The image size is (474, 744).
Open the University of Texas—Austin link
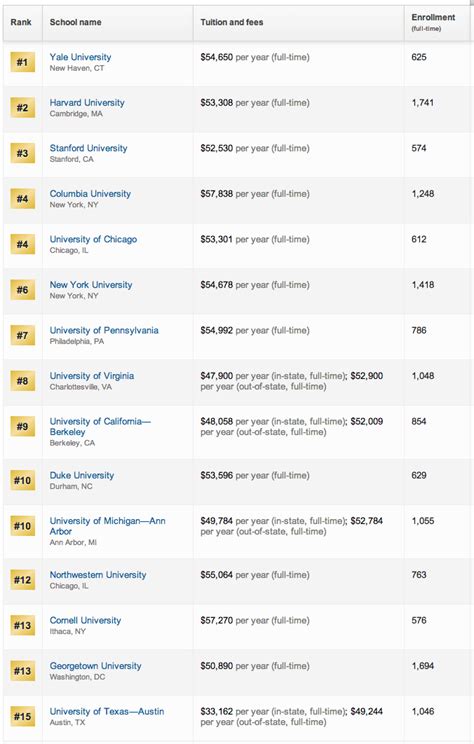tap(107, 711)
